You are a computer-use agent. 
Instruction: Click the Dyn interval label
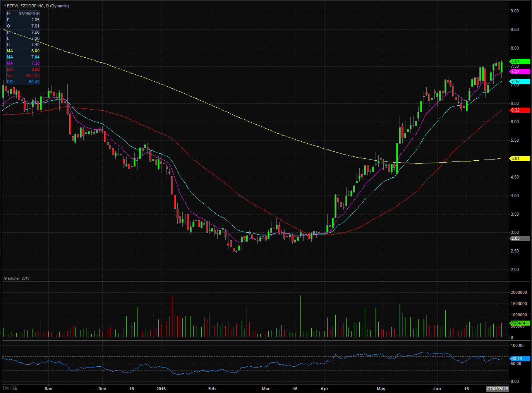coord(7,388)
